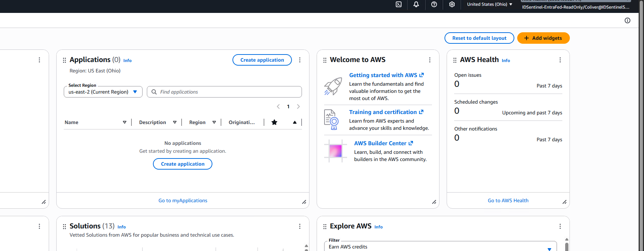
Task: Open the Explore AWS Info link
Action: (x=379, y=227)
